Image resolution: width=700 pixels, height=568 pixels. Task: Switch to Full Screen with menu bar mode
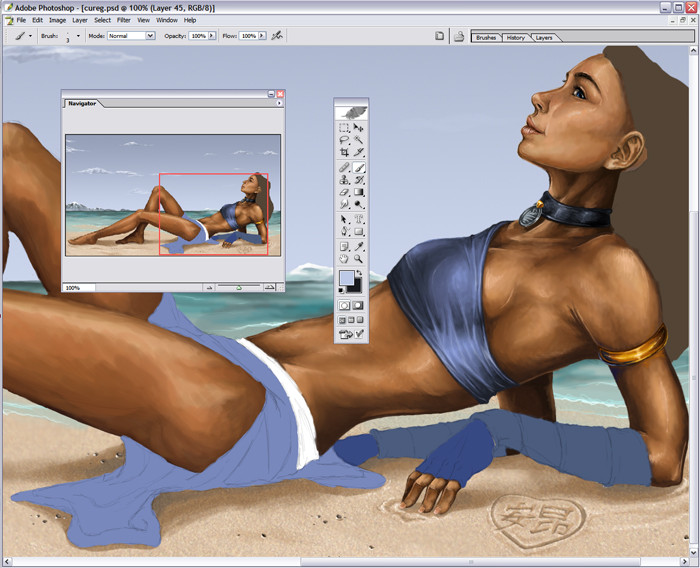coord(351,320)
